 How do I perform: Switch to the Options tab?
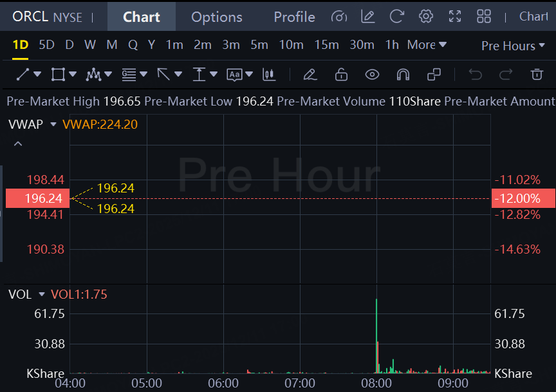point(217,17)
